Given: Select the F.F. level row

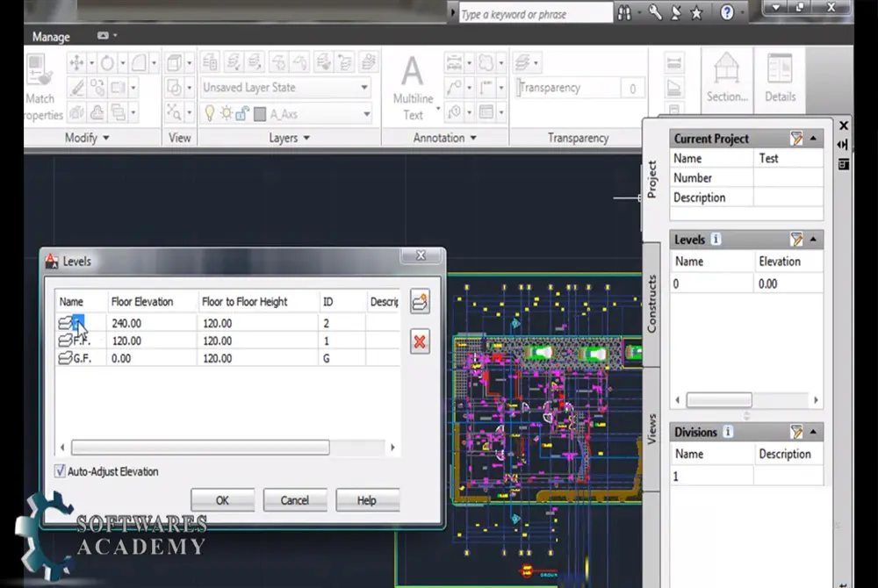Looking at the screenshot, I should click(x=228, y=341).
